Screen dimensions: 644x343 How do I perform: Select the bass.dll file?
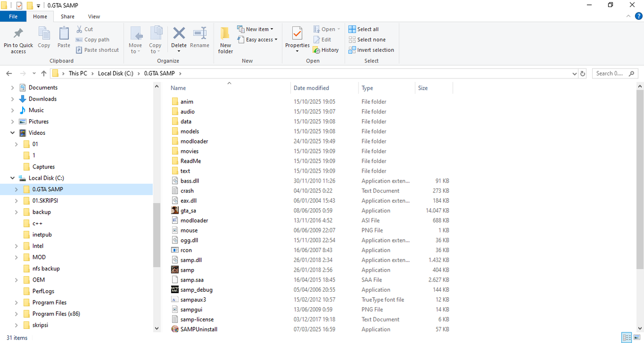click(190, 181)
